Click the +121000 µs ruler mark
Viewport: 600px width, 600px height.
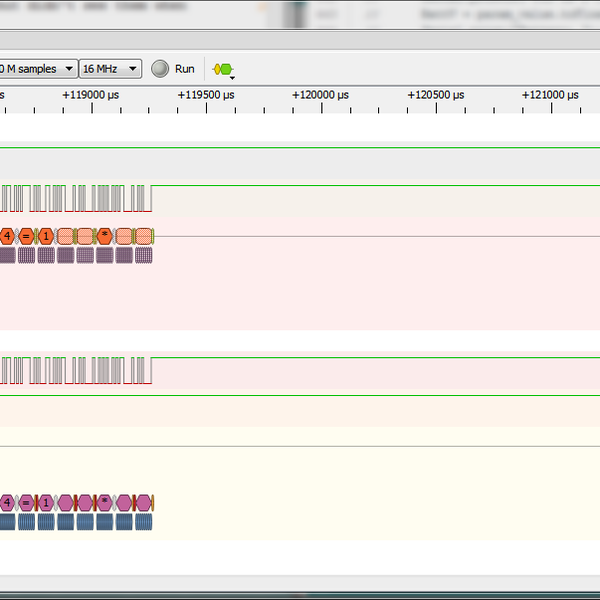[x=550, y=95]
